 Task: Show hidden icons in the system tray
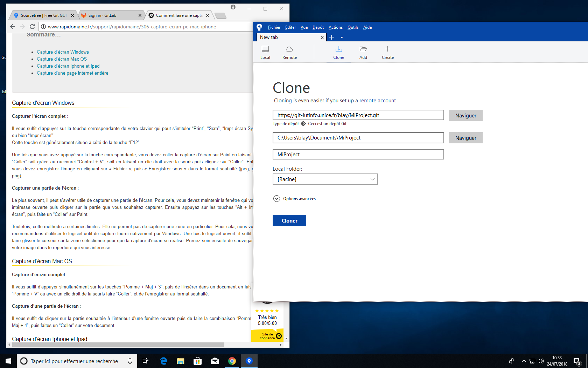tap(524, 361)
